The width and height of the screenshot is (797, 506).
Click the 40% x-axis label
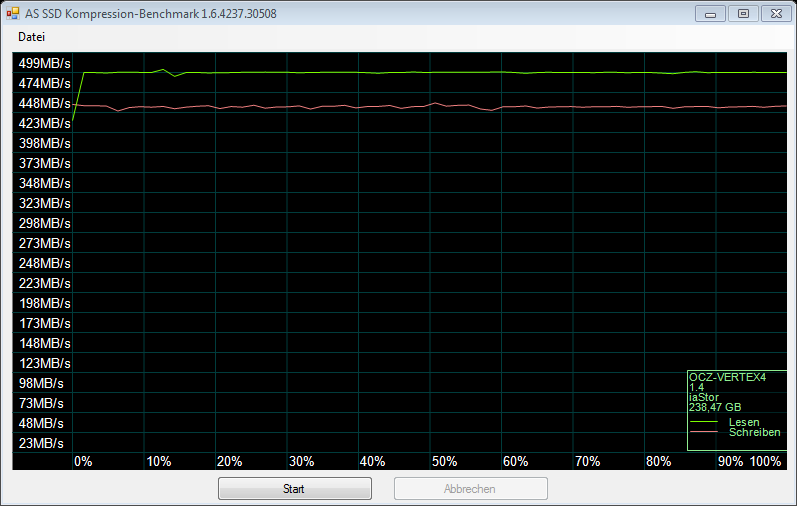(x=373, y=461)
